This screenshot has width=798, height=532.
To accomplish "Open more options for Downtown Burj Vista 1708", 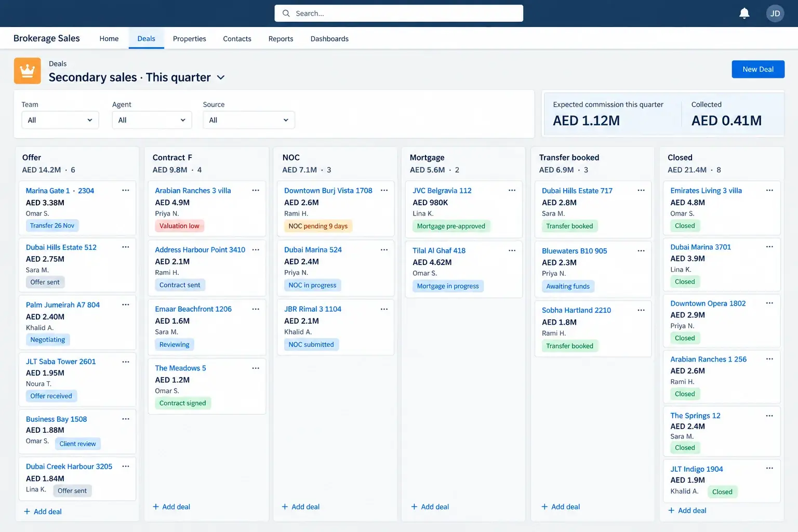I will pos(384,191).
